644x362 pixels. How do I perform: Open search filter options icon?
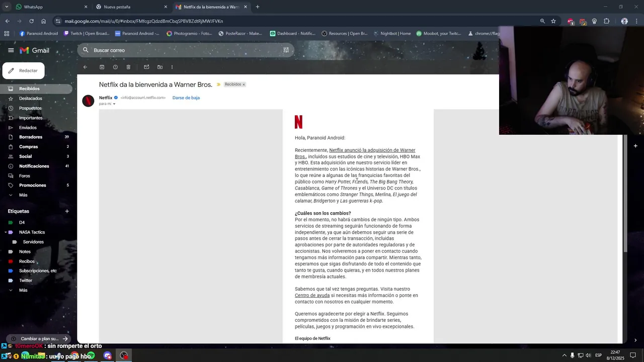tap(286, 50)
